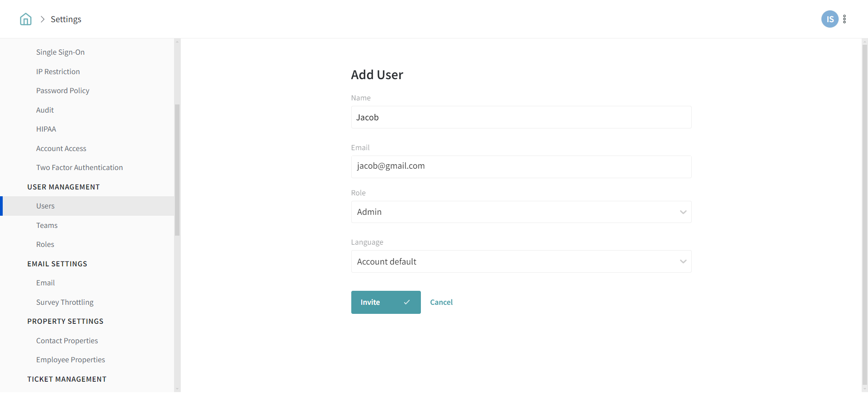Open the Roles settings page
This screenshot has width=868, height=393.
coord(45,245)
